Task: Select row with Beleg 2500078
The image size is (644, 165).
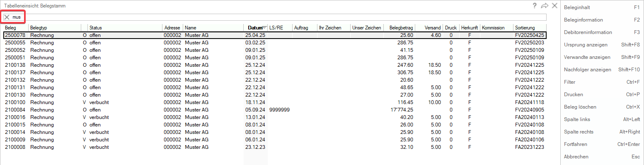Action: tap(275, 35)
